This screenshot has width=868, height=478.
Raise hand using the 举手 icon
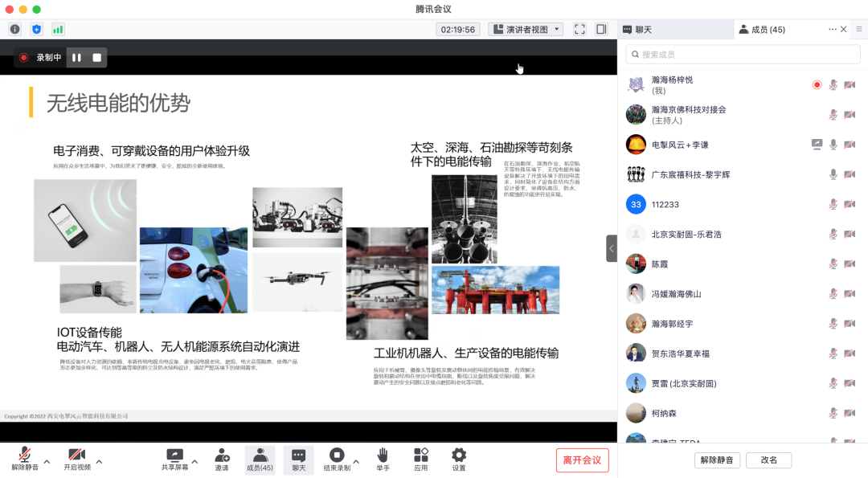click(x=383, y=459)
